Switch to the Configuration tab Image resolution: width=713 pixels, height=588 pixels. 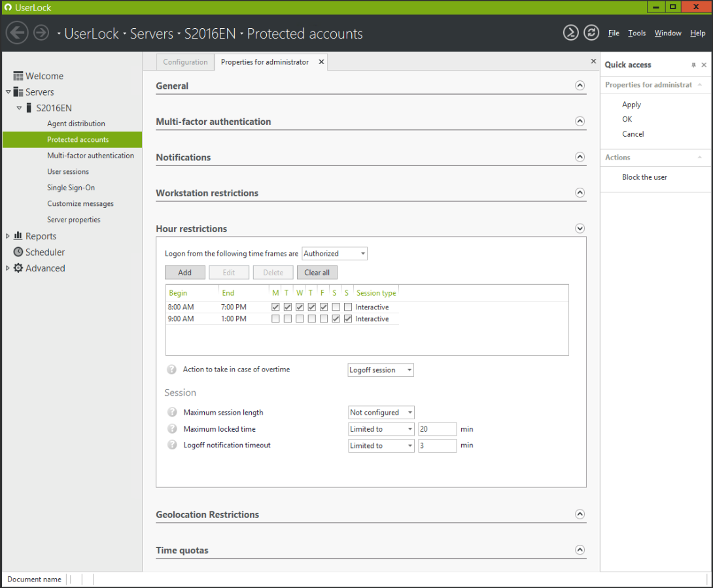[185, 62]
